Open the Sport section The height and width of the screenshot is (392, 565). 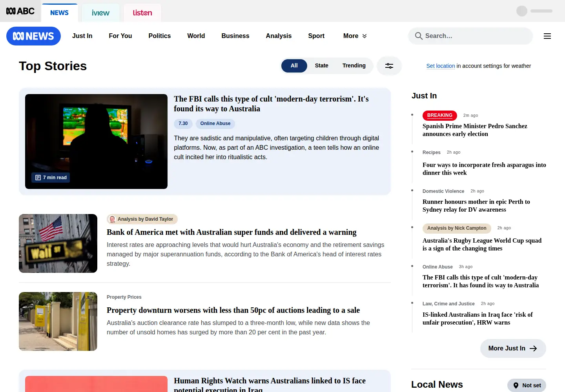pyautogui.click(x=316, y=36)
